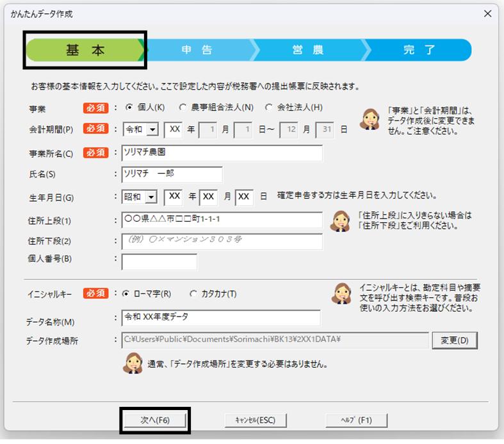Screen dimensions: 504x444
Task: Open the 令和 era dropdown for 会計期間
Action: pyautogui.click(x=152, y=130)
